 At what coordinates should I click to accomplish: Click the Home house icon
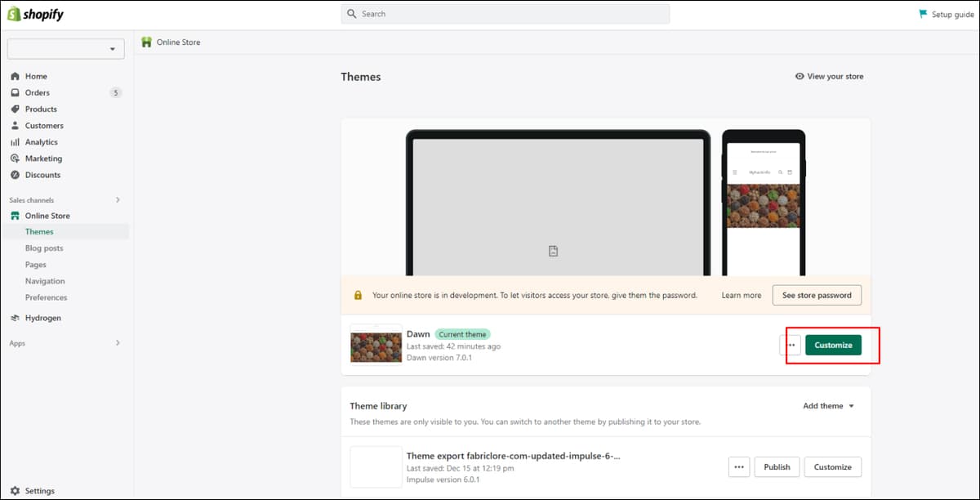click(x=15, y=76)
